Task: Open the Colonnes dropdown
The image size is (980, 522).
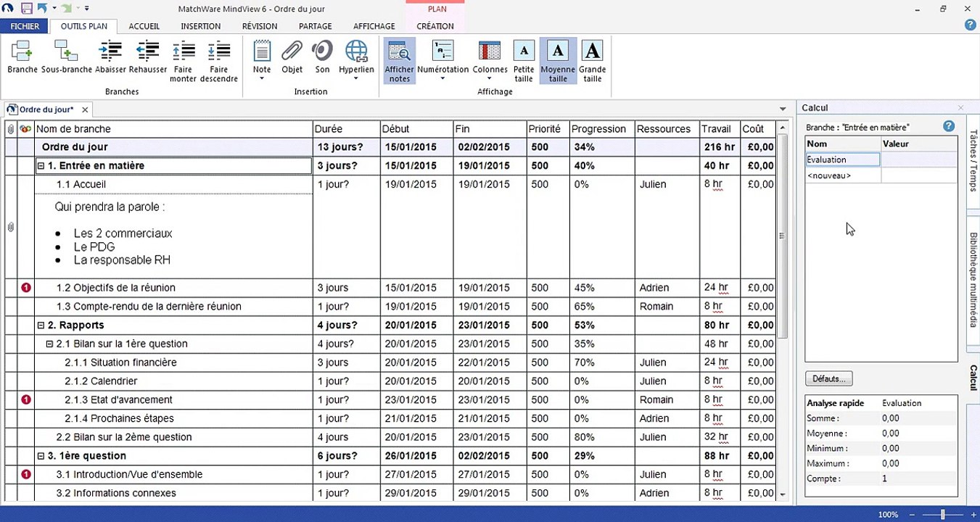Action: [490, 60]
